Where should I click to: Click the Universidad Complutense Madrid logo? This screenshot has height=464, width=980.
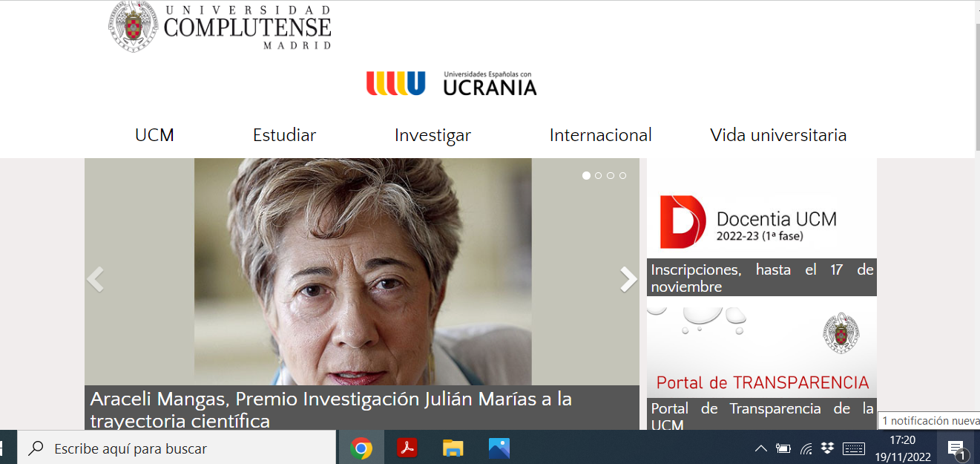220,27
